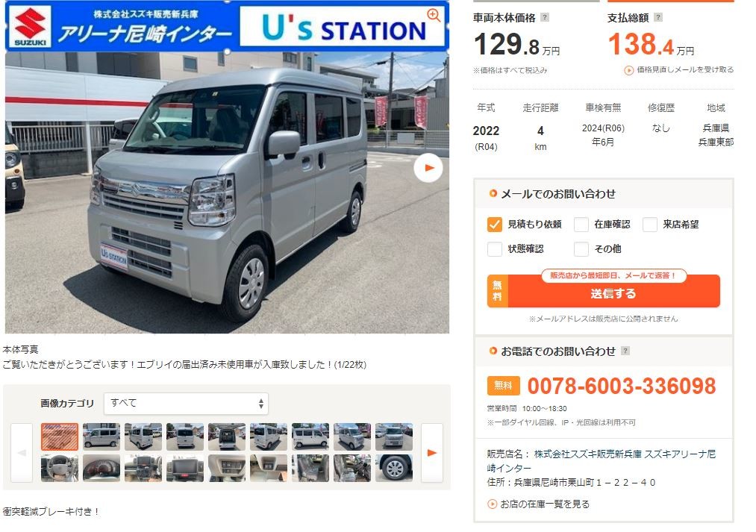Advance to next photo with orange play arrow
This screenshot has height=532, width=756.
click(428, 168)
